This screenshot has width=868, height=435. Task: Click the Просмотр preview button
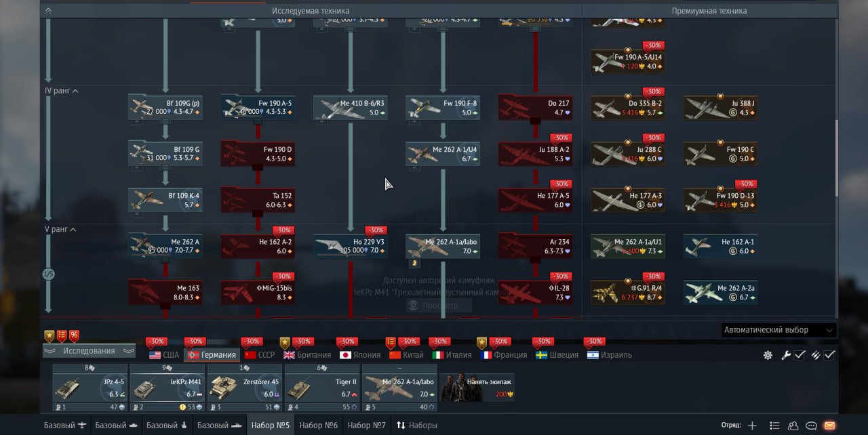pos(439,306)
